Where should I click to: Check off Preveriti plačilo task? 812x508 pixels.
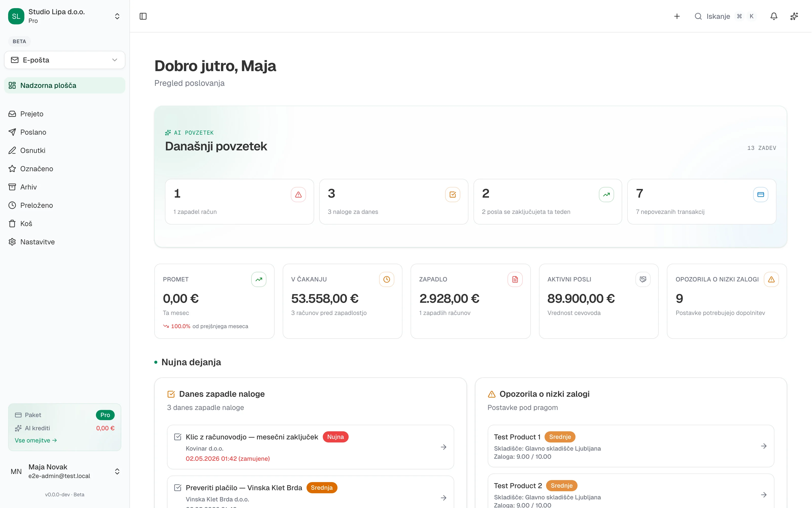tap(178, 487)
